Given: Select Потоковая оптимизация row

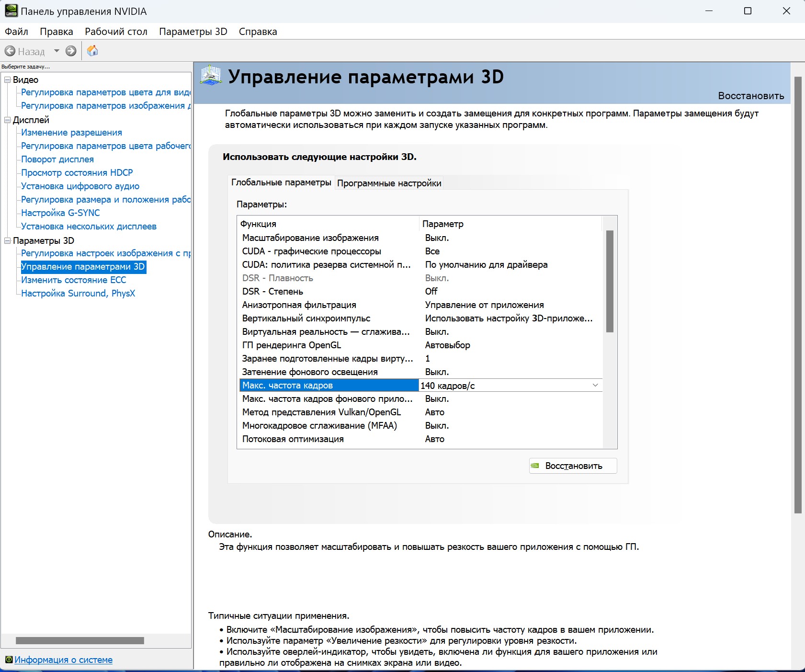Looking at the screenshot, I should [420, 439].
